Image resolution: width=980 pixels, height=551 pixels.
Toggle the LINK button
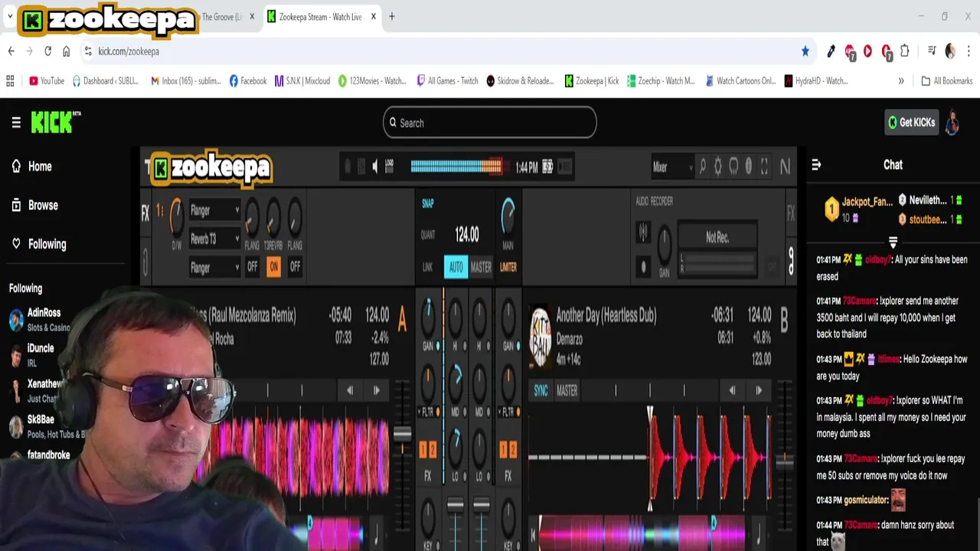pyautogui.click(x=428, y=267)
